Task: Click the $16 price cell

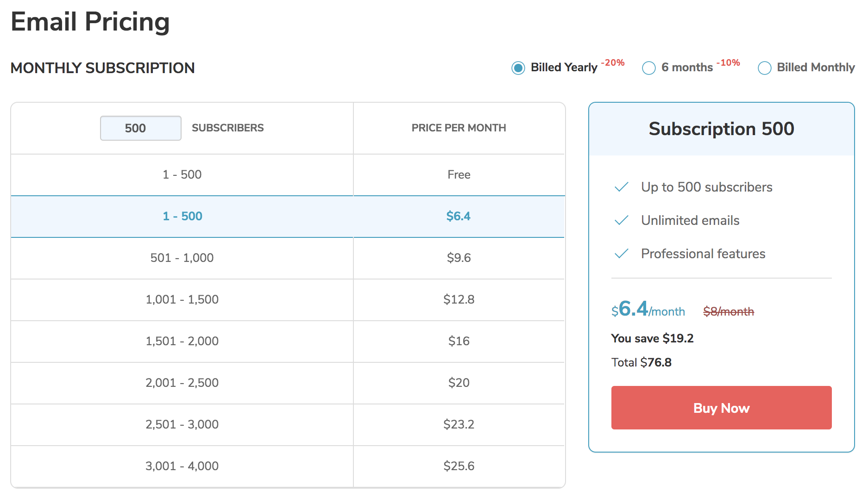Action: click(x=459, y=341)
